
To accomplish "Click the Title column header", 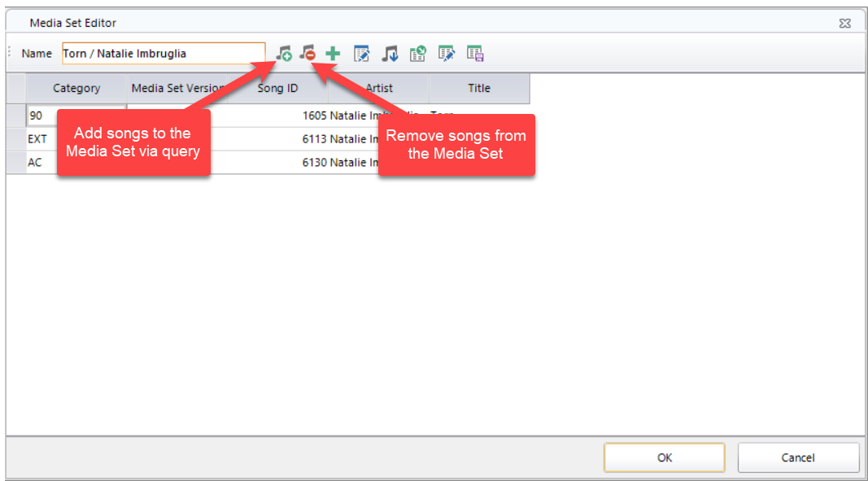I will tap(479, 88).
